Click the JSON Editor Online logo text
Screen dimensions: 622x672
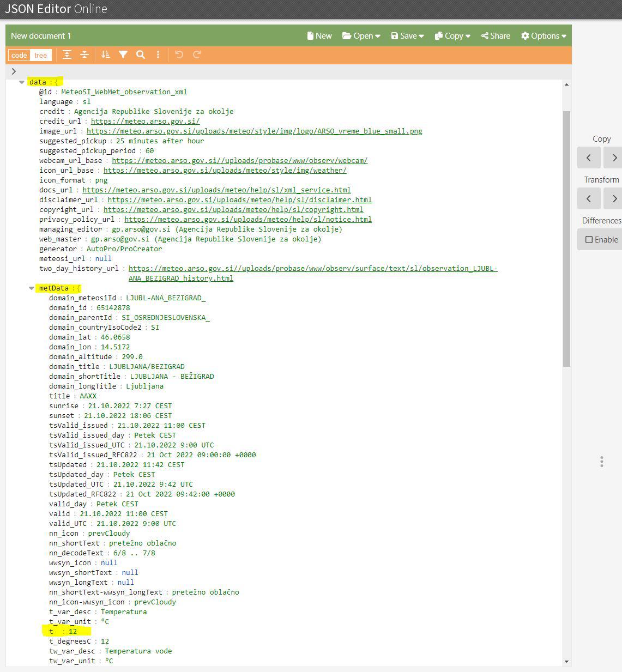56,9
